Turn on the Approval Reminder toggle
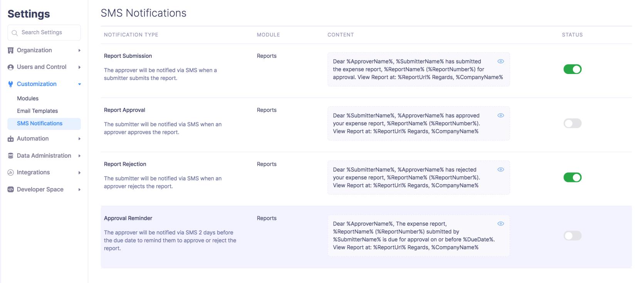 pos(572,236)
